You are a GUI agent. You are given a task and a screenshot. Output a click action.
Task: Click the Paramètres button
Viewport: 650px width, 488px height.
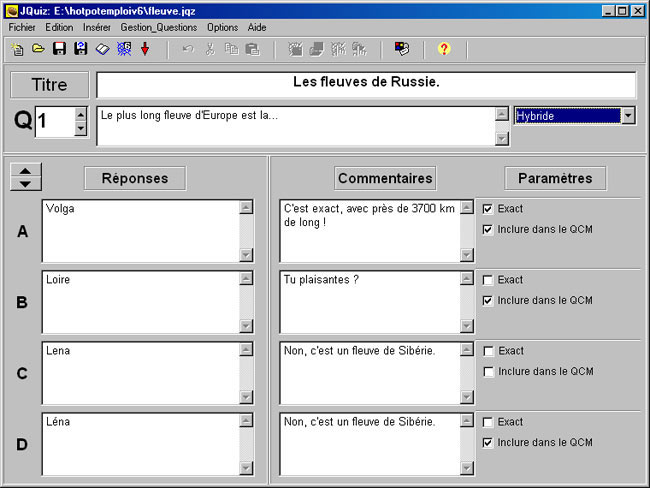point(555,178)
